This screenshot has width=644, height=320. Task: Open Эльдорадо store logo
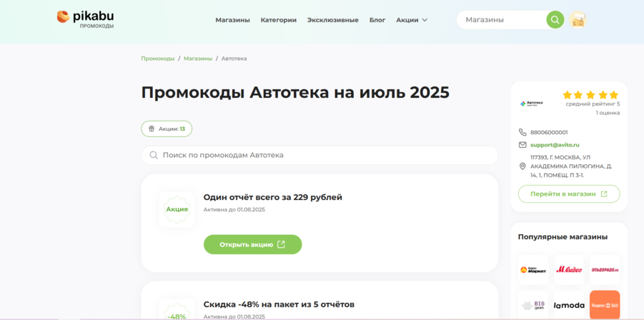(x=605, y=270)
